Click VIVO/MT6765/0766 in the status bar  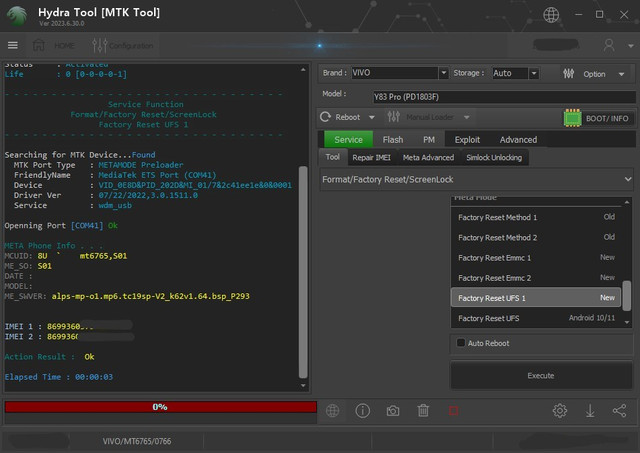coord(137,441)
